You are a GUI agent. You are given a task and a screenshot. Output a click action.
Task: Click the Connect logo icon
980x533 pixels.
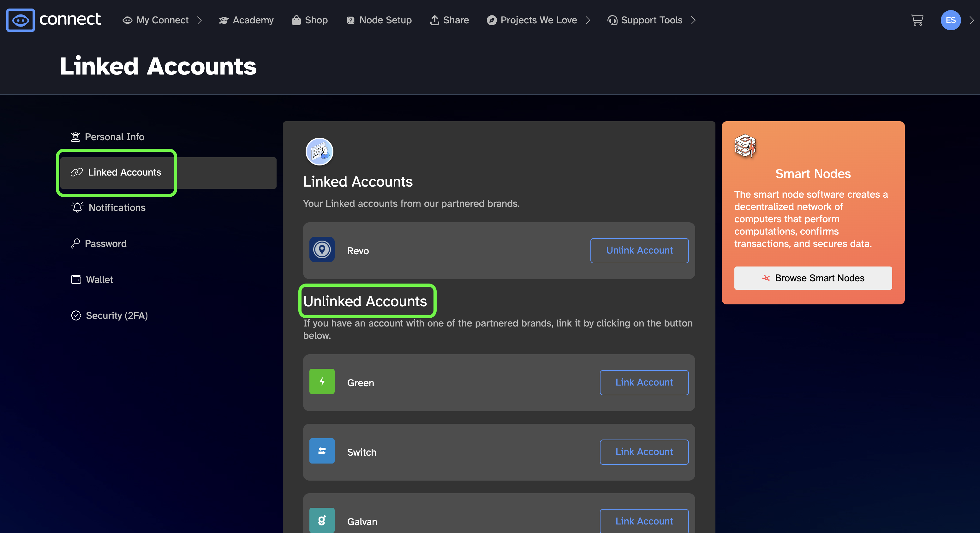(x=21, y=20)
